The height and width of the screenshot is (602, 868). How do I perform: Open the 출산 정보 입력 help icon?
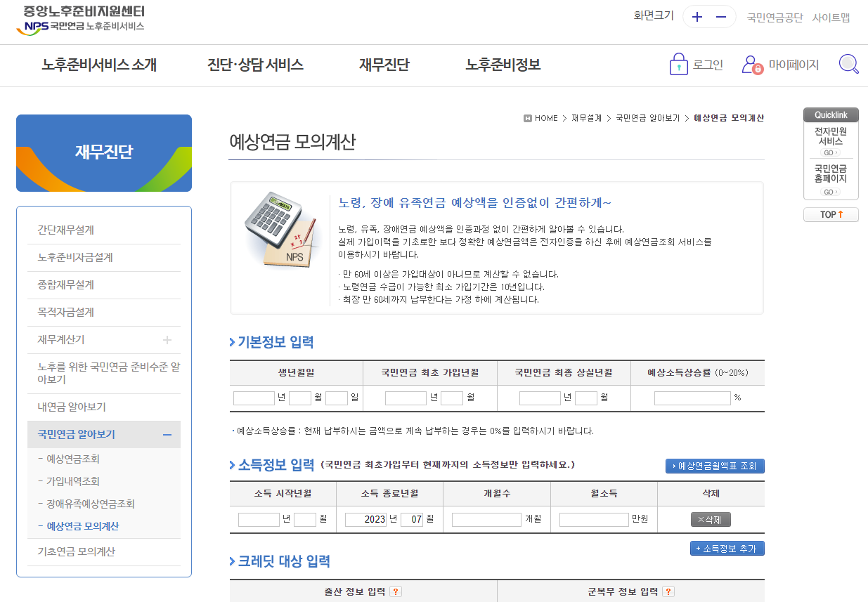click(395, 591)
